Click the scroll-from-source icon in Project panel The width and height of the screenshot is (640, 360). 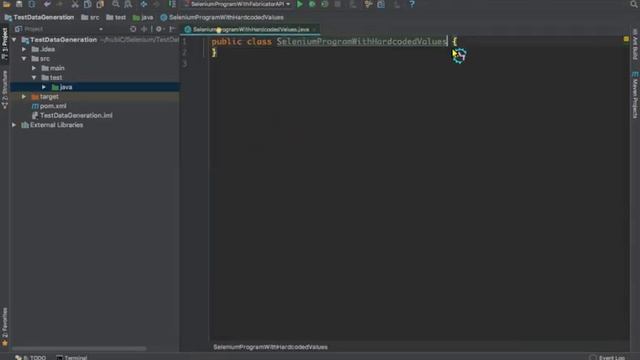click(133, 29)
